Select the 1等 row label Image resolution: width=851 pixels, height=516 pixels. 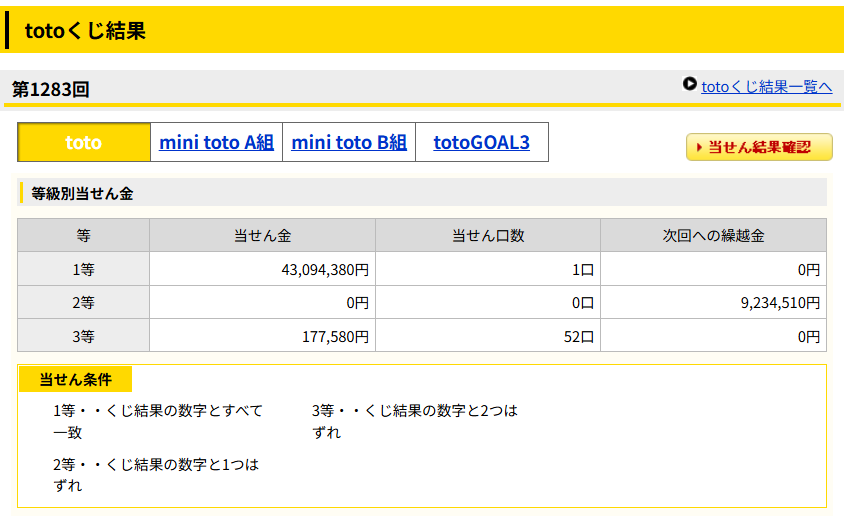tap(84, 269)
